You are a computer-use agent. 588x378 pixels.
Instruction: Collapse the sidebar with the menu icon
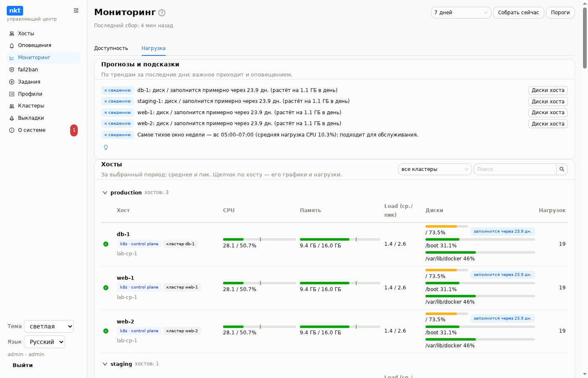click(x=76, y=10)
